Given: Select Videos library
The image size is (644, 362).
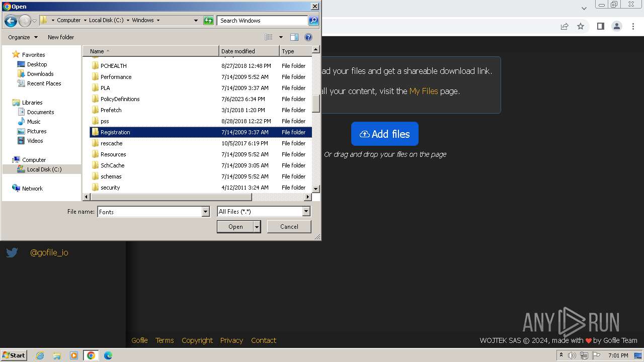Looking at the screenshot, I should [x=30, y=141].
